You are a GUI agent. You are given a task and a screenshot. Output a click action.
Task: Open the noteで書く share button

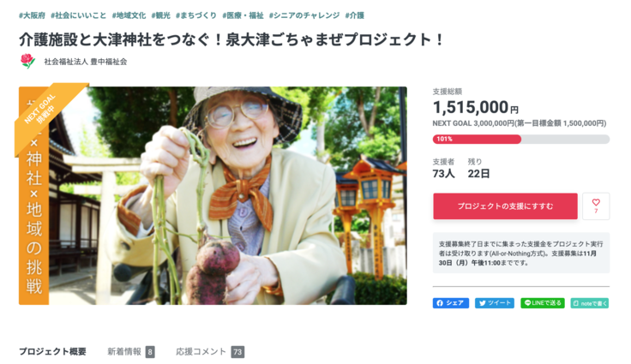590,303
